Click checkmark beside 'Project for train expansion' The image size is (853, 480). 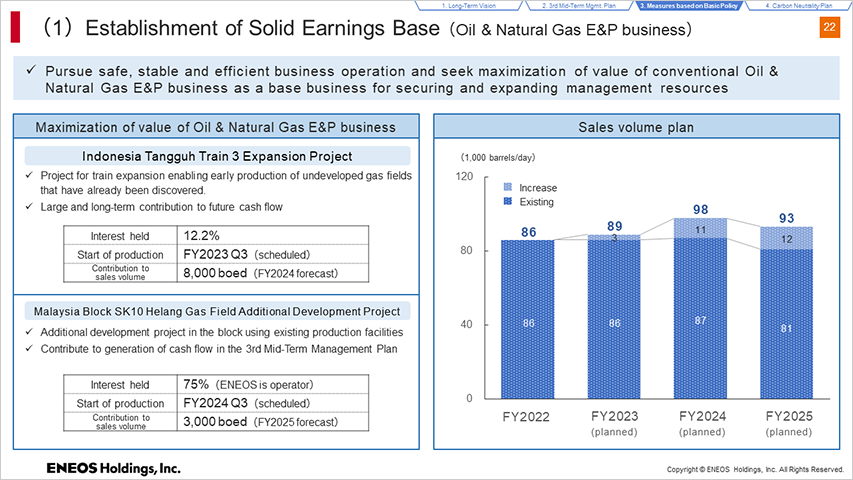pos(29,175)
